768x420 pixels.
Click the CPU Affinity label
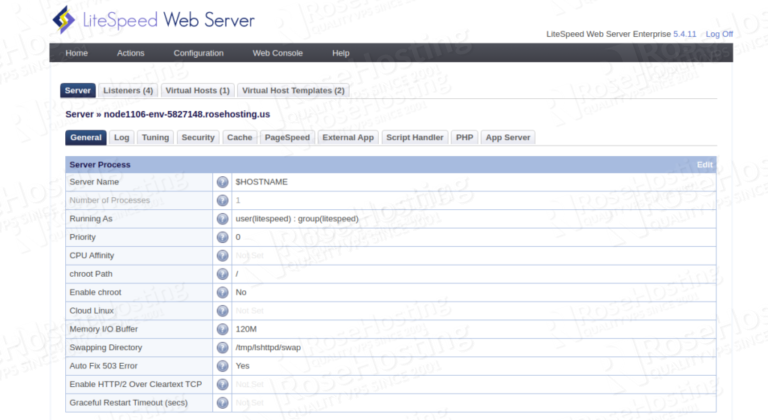[92, 255]
